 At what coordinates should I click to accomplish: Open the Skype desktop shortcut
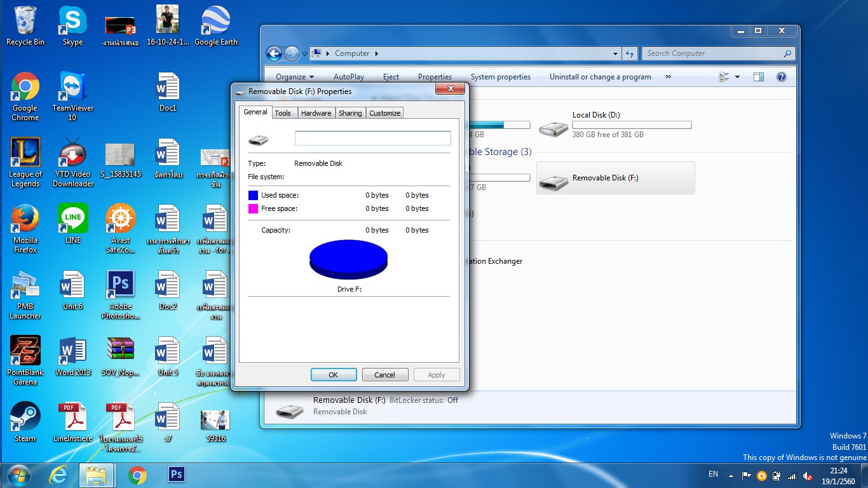(72, 25)
